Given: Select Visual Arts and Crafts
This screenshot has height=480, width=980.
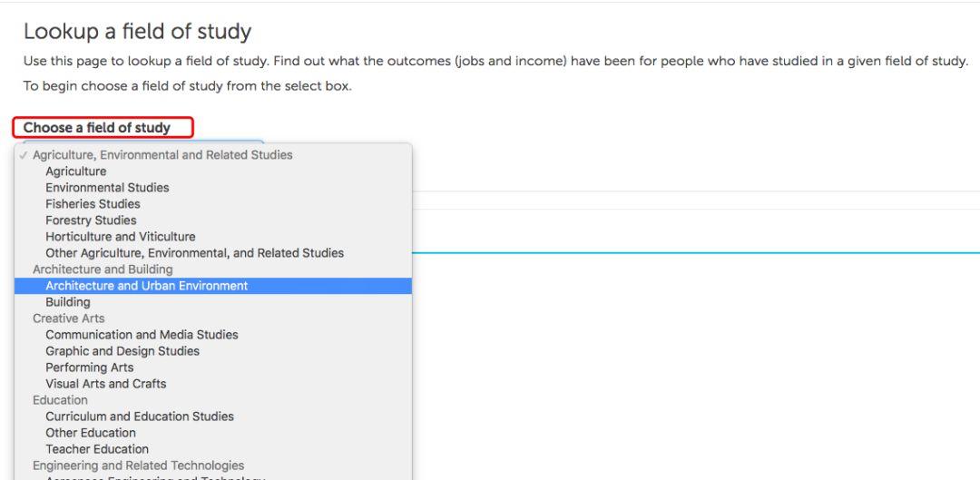Looking at the screenshot, I should (106, 384).
